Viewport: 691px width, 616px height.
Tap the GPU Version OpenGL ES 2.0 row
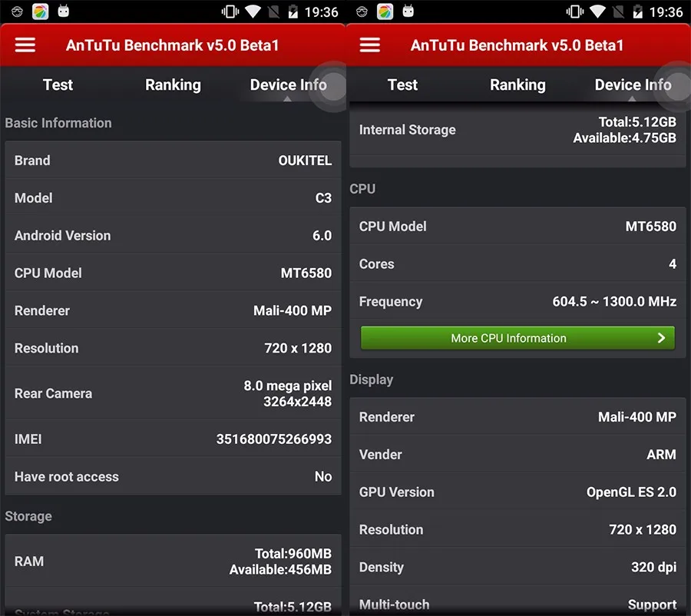tap(517, 492)
